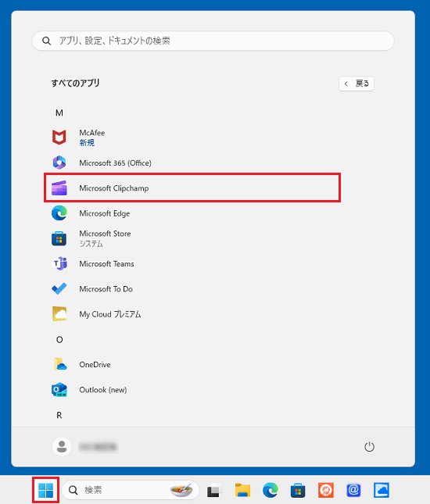The image size is (430, 504).
Task: Select the My Cloud プレミアム label
Action: pyautogui.click(x=110, y=314)
